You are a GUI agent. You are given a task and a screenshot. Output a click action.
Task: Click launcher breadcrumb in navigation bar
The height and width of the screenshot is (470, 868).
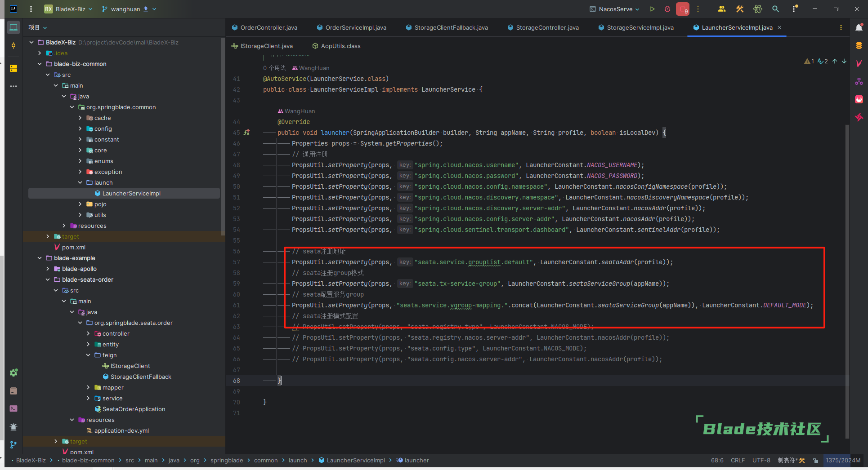pos(413,460)
